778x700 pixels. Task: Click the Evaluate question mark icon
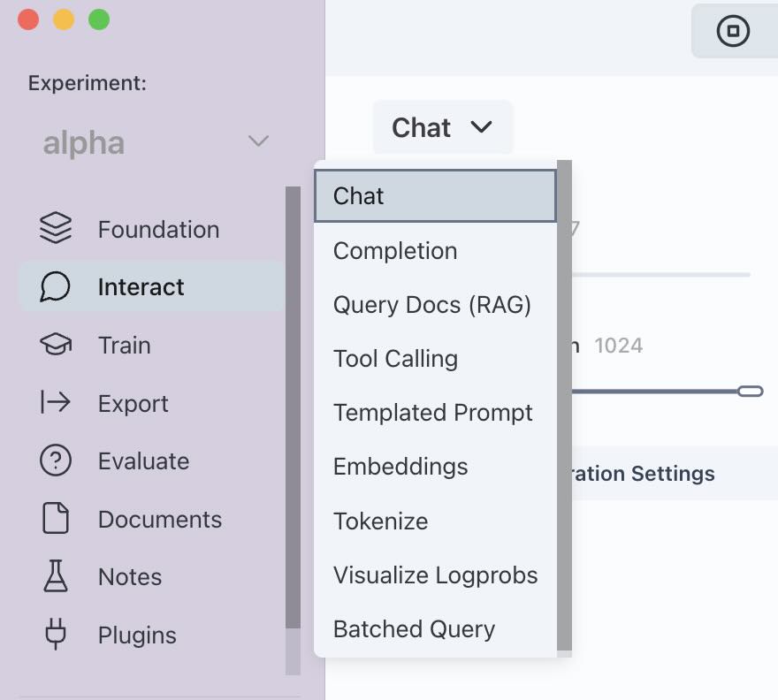(56, 461)
